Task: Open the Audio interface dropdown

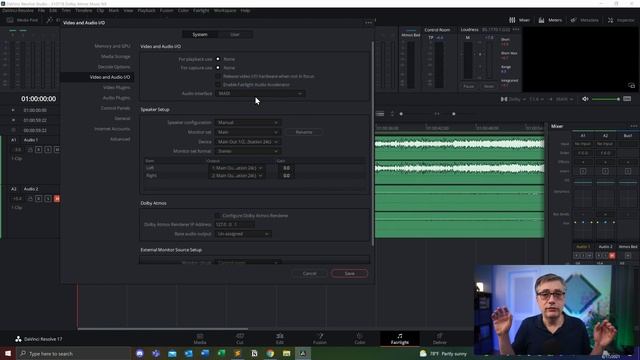Action: click(260, 93)
